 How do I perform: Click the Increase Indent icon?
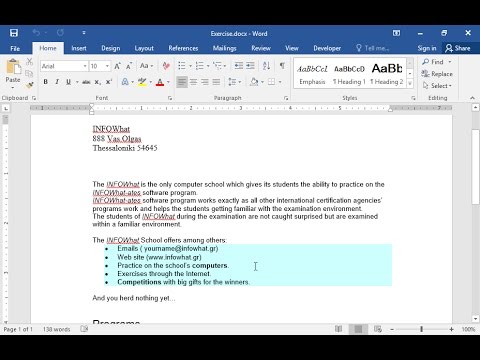(x=250, y=66)
